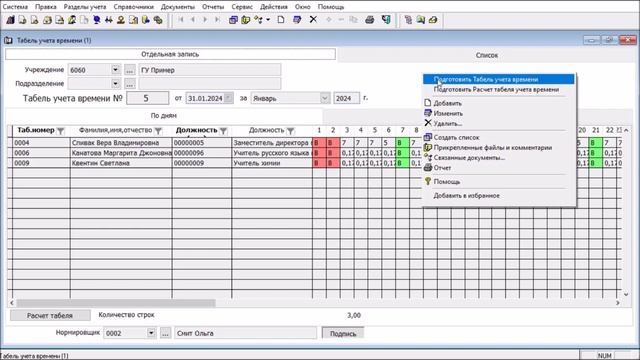This screenshot has width=640, height=360.
Task: Click the exit door toolbar icon
Action: (x=386, y=20)
